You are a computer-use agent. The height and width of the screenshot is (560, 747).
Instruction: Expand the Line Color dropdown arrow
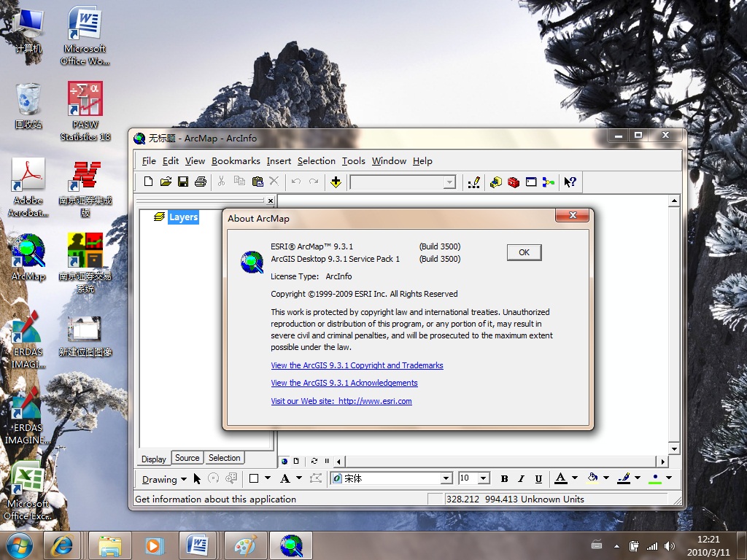638,478
